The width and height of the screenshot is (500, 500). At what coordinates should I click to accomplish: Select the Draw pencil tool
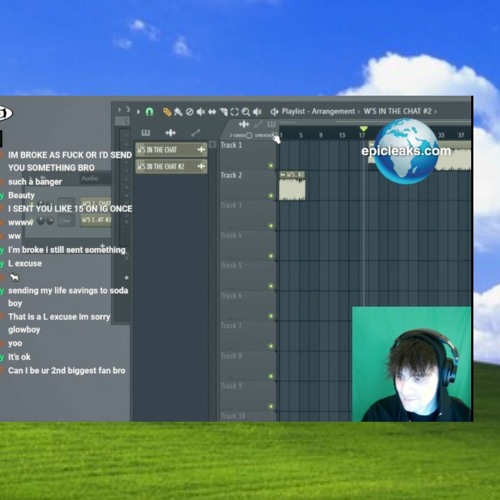tap(167, 112)
